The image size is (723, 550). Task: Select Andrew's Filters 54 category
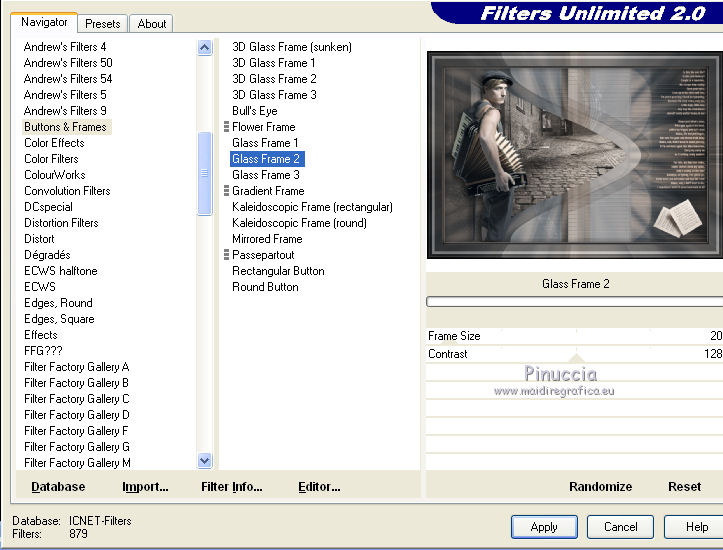[68, 79]
